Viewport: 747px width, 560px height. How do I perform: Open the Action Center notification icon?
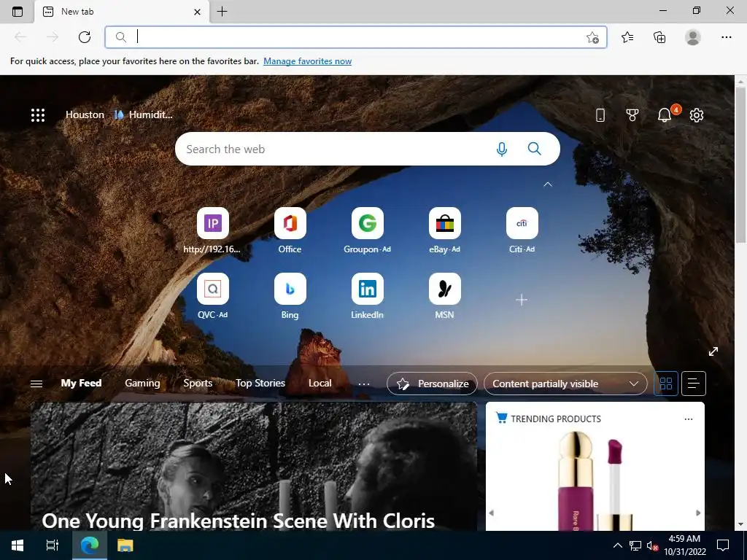[x=723, y=545]
